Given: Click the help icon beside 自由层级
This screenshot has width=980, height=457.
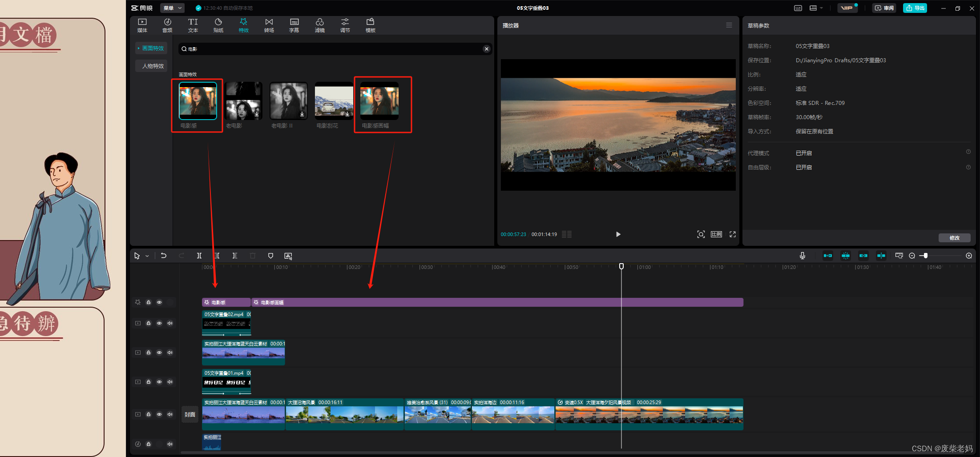Looking at the screenshot, I should click(x=968, y=167).
